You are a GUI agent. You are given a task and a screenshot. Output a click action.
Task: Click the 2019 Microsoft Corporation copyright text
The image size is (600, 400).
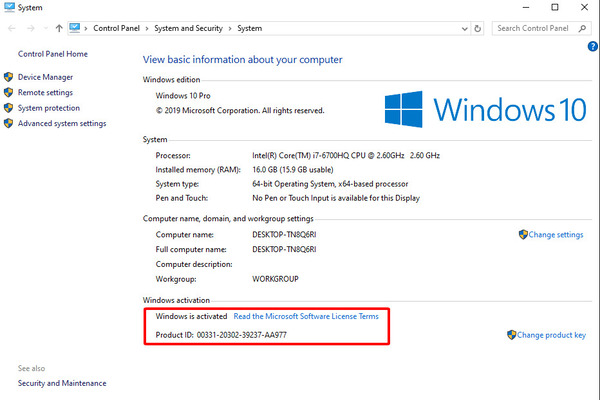[x=240, y=111]
